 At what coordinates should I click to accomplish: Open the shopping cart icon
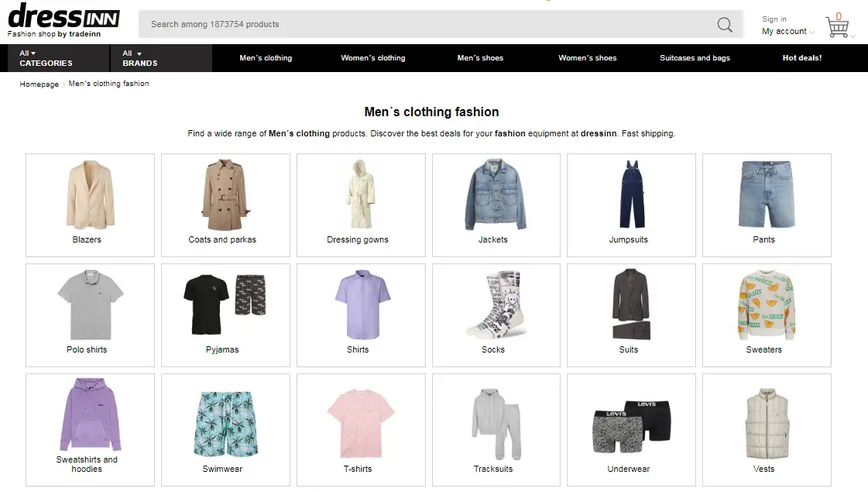coord(837,27)
